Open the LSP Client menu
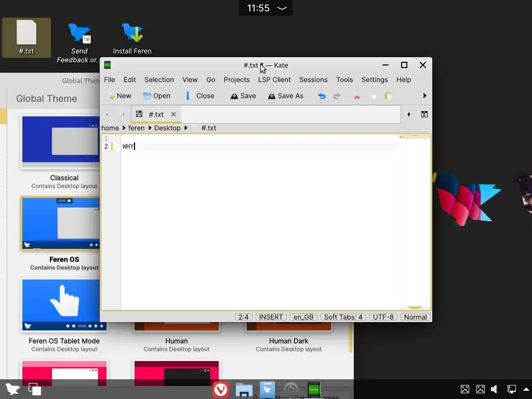The height and width of the screenshot is (399, 532). [x=274, y=79]
